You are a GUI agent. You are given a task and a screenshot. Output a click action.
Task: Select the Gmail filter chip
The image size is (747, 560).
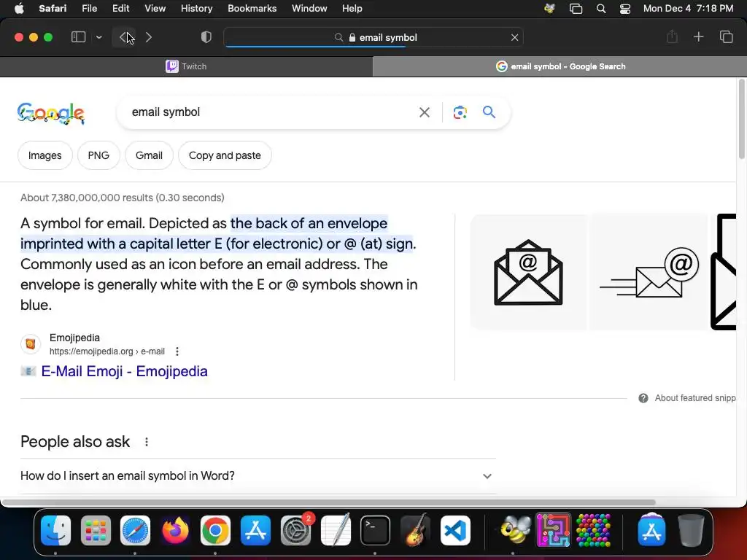click(x=149, y=155)
